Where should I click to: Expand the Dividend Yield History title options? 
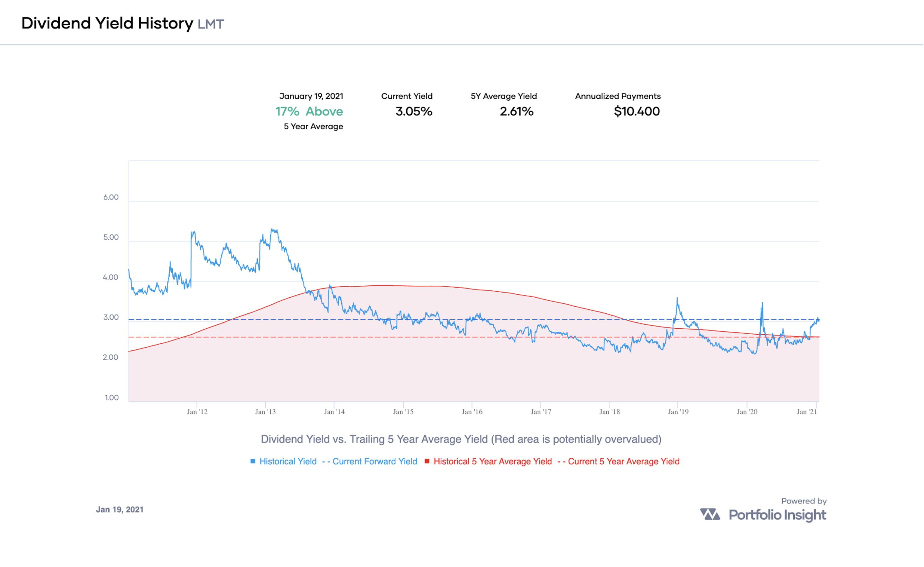pos(107,23)
